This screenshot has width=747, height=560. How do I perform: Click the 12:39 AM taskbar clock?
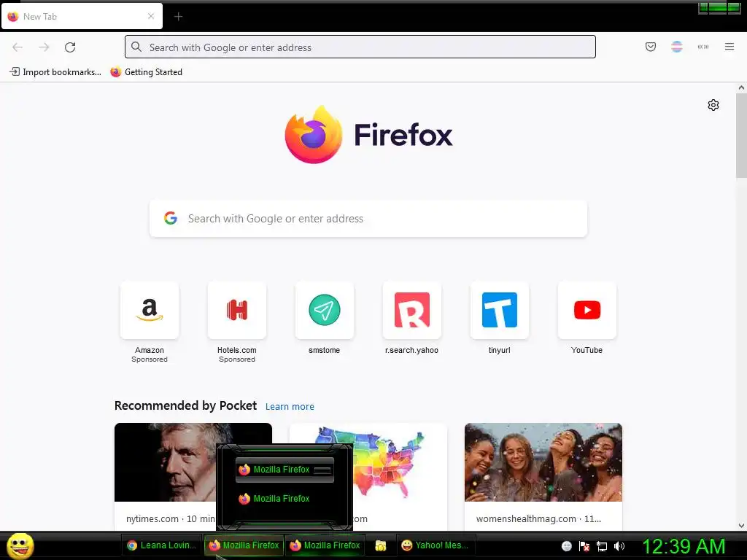(684, 546)
